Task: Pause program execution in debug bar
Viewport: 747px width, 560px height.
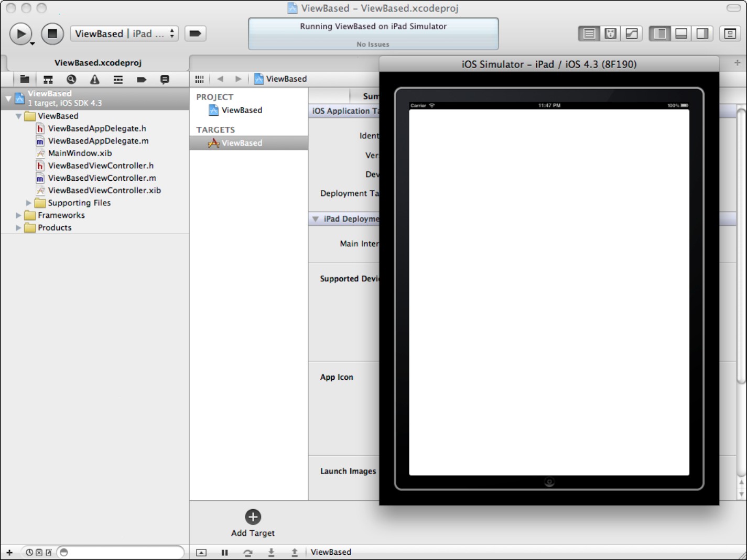Action: [225, 553]
